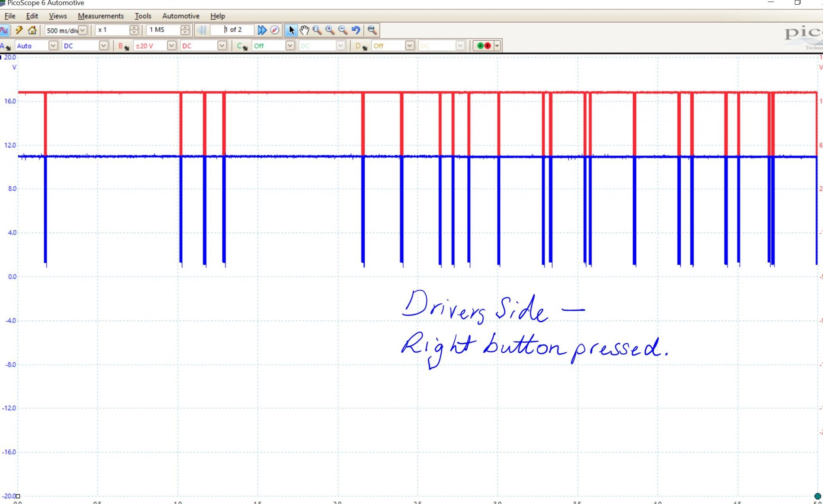The image size is (823, 504).
Task: Open Channel D options button
Action: 361,46
